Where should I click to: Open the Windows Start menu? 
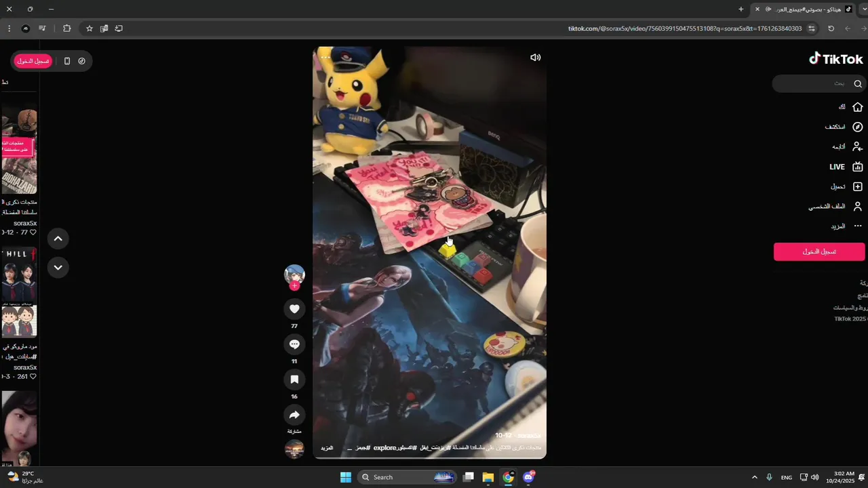point(346,477)
